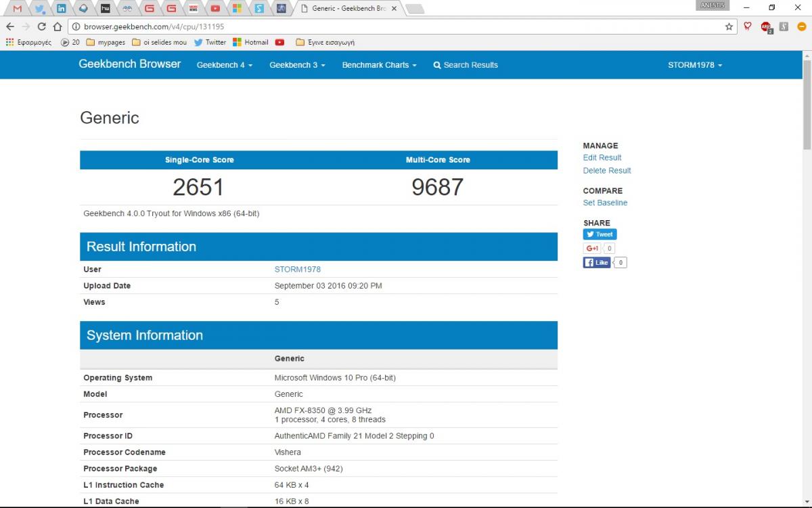Click the Edit Result link
This screenshot has height=508, width=812.
click(x=602, y=158)
